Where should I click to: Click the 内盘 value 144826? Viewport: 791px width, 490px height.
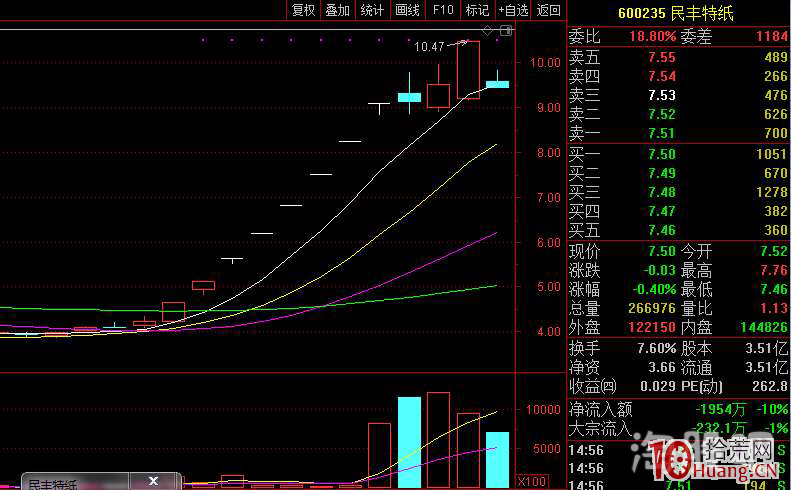pos(764,328)
